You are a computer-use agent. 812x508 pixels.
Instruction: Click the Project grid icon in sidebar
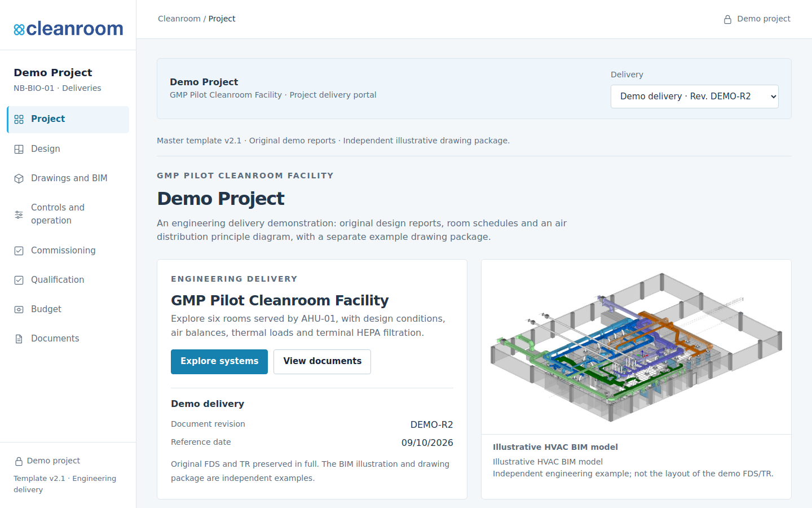(19, 119)
